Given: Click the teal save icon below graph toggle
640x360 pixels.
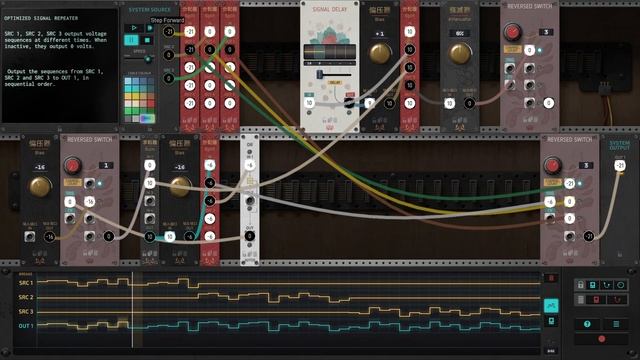Looking at the screenshot, I should click(551, 321).
